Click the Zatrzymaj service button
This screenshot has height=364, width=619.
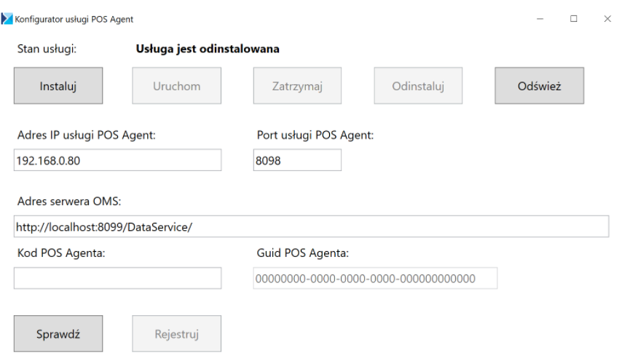coord(297,86)
